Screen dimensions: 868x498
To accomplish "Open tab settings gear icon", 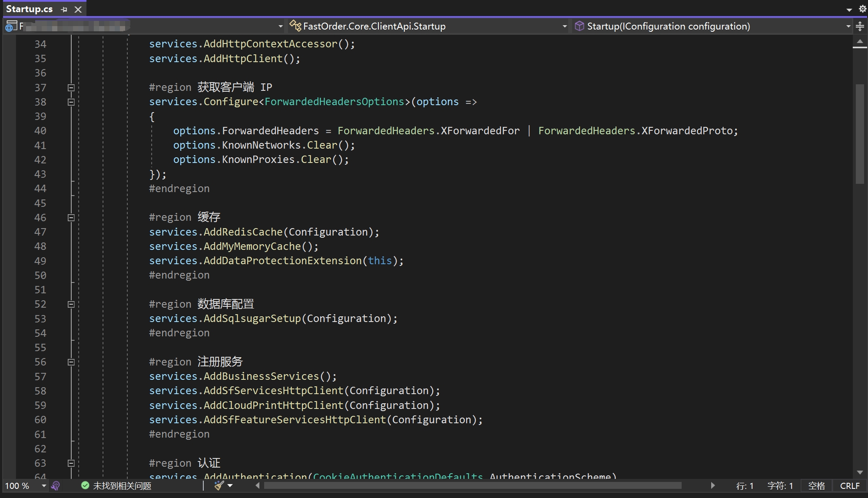I will click(x=862, y=9).
